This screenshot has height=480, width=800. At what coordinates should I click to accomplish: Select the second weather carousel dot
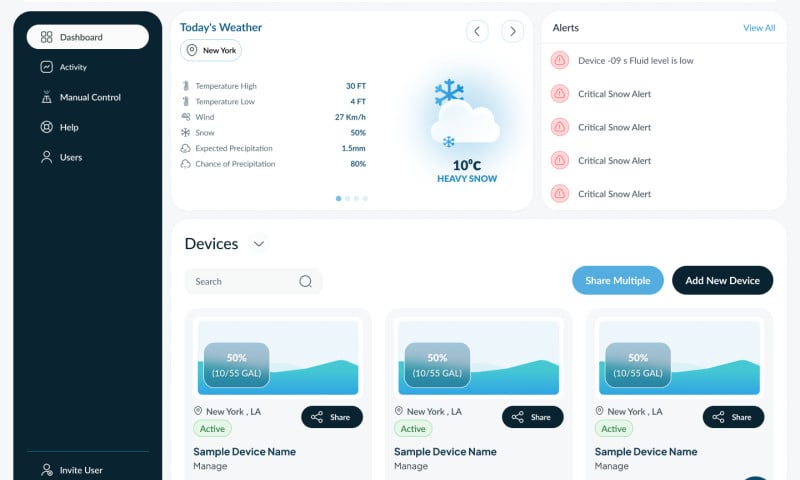347,198
